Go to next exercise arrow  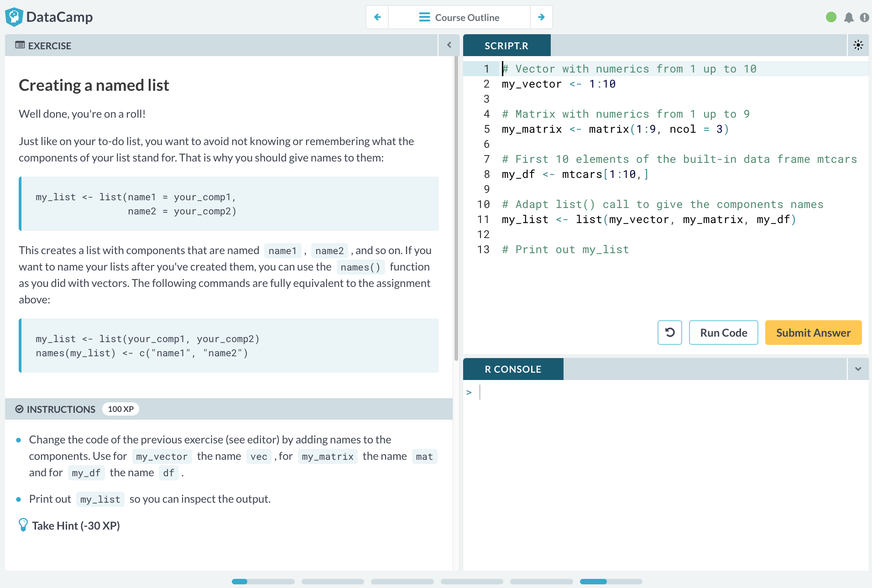point(541,17)
